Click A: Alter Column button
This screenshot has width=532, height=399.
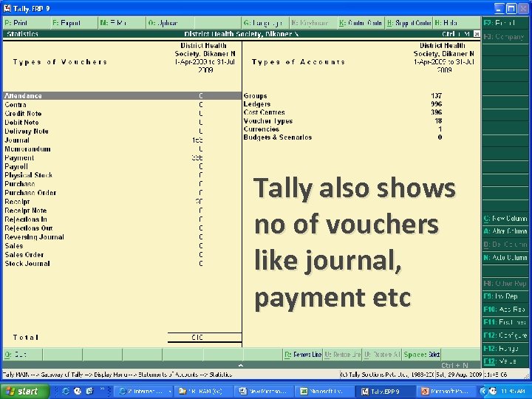click(505, 231)
